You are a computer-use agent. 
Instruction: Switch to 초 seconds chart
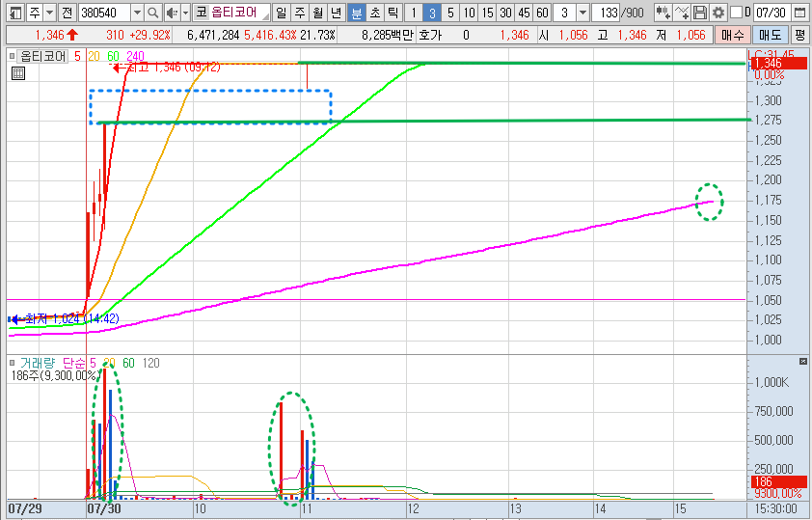point(375,13)
